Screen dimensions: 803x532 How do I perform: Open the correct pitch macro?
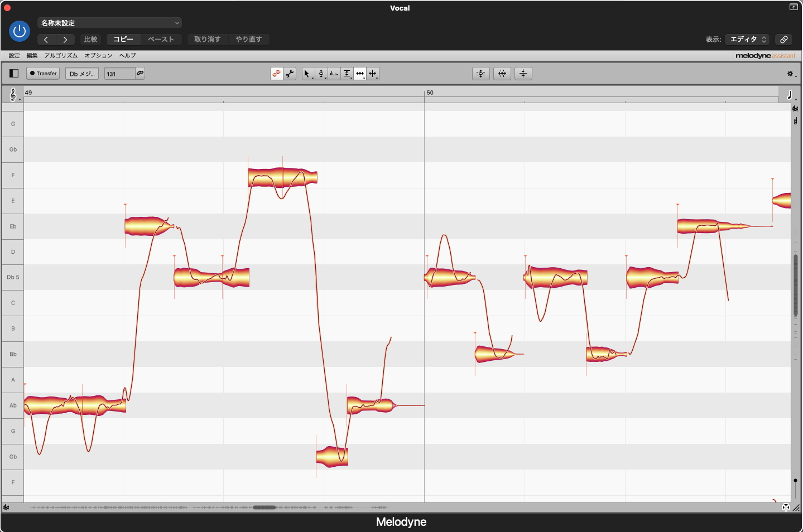tap(481, 74)
